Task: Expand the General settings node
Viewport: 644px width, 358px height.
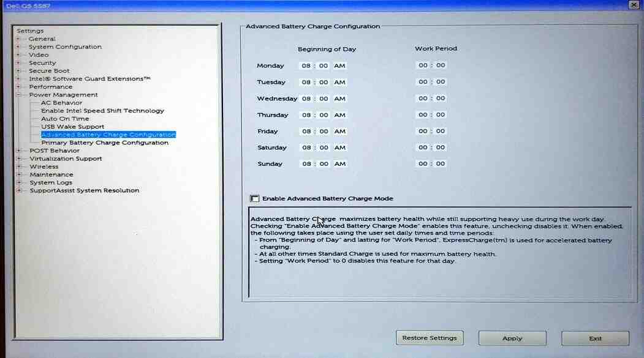Action: coord(18,39)
